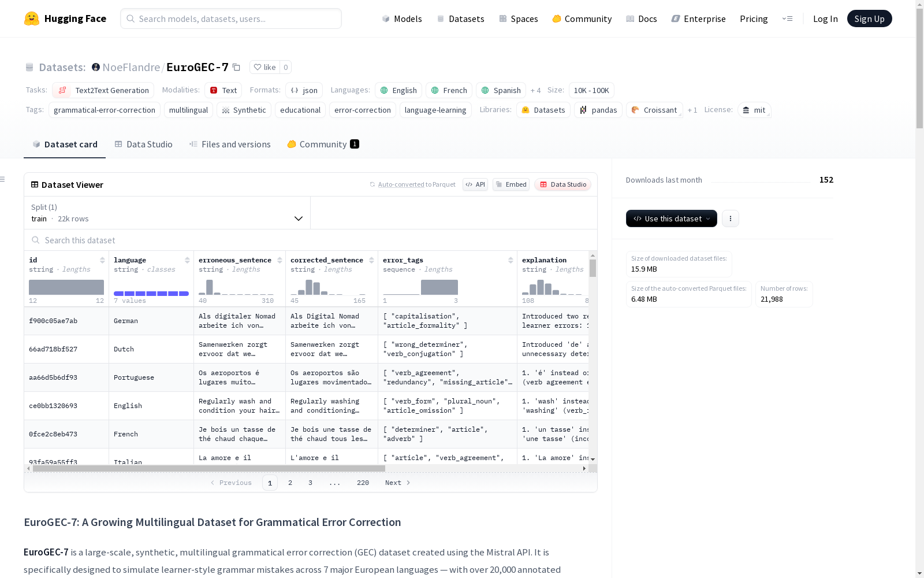The height and width of the screenshot is (578, 924).
Task: Open the Use this dataset dropdown
Action: click(672, 218)
